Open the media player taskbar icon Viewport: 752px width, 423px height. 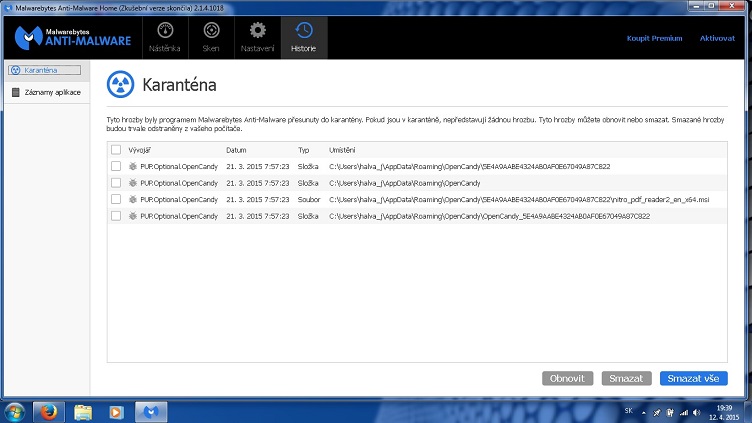116,412
